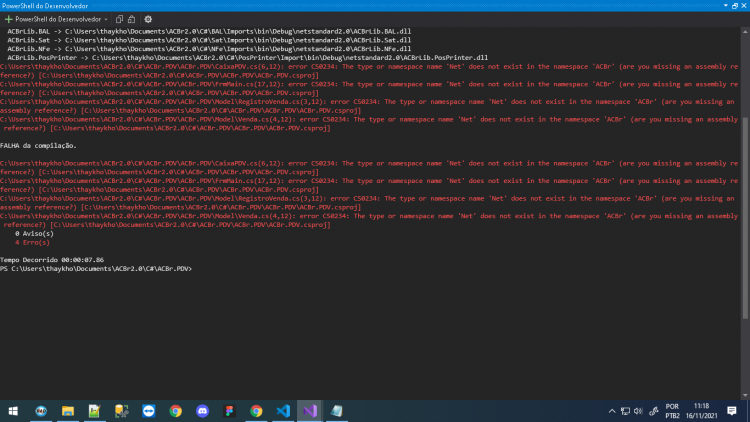Viewport: 750px width, 422px height.
Task: Click the terminal vertical scrollbar thumb
Action: pyautogui.click(x=745, y=218)
